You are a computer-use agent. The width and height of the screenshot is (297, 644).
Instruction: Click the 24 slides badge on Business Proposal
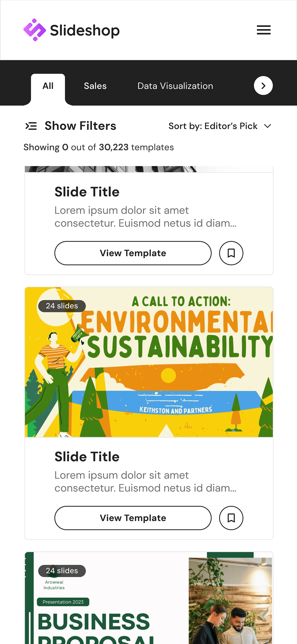point(62,571)
